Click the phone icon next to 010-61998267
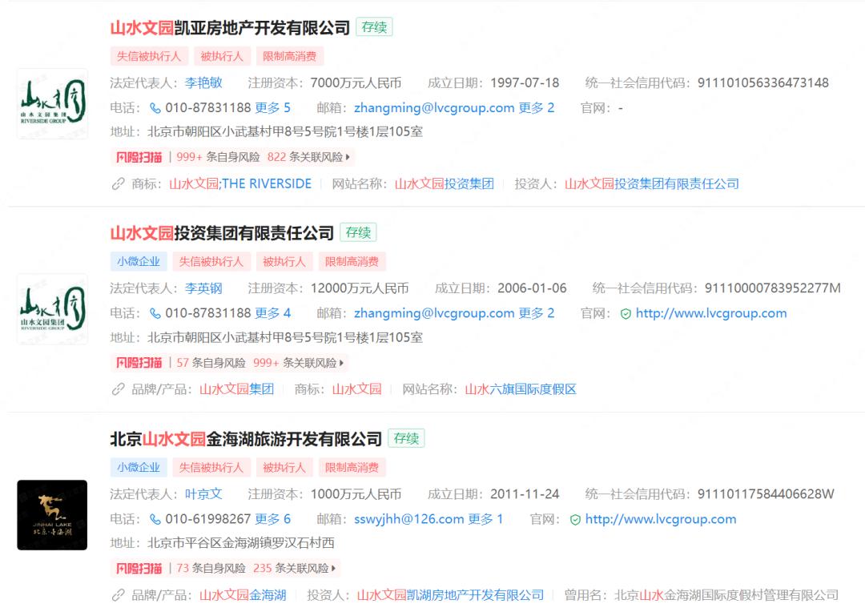Viewport: 865px width, 616px height. click(x=157, y=518)
